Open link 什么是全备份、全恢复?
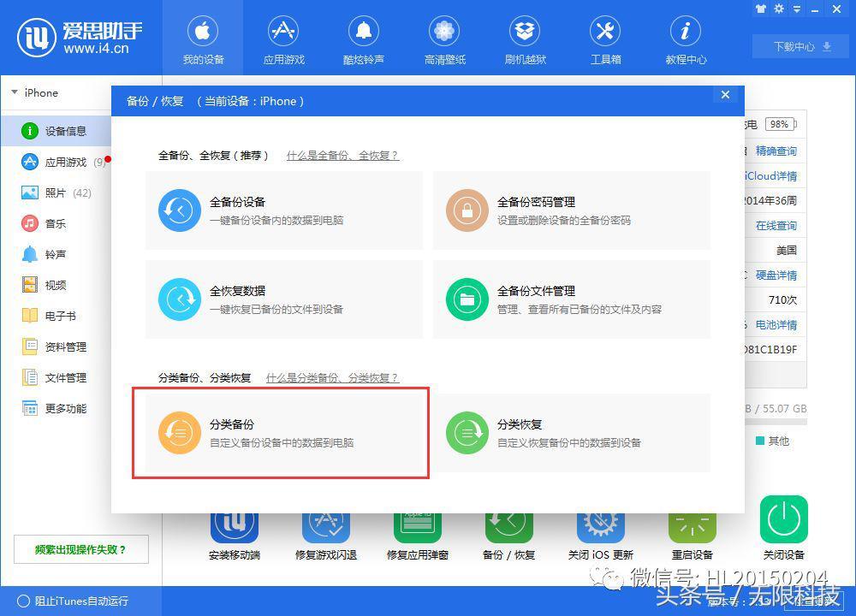Screen dimensions: 856x616 point(342,156)
